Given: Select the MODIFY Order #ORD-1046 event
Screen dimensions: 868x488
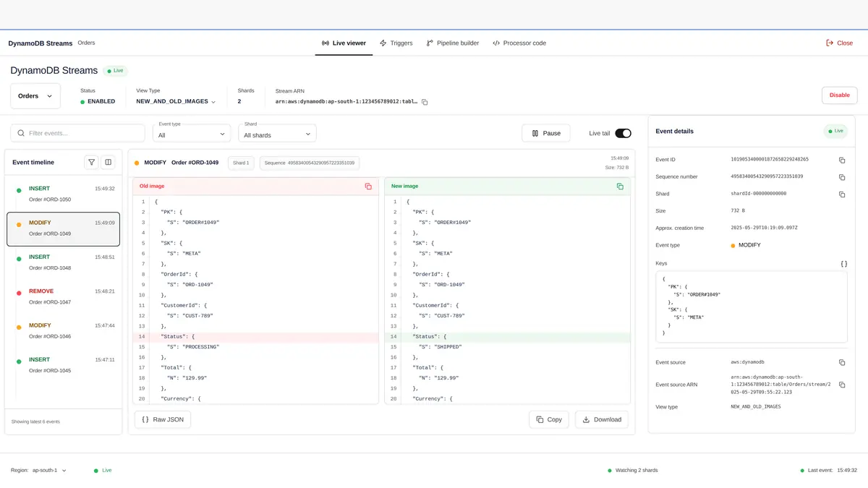Looking at the screenshot, I should pyautogui.click(x=63, y=330).
